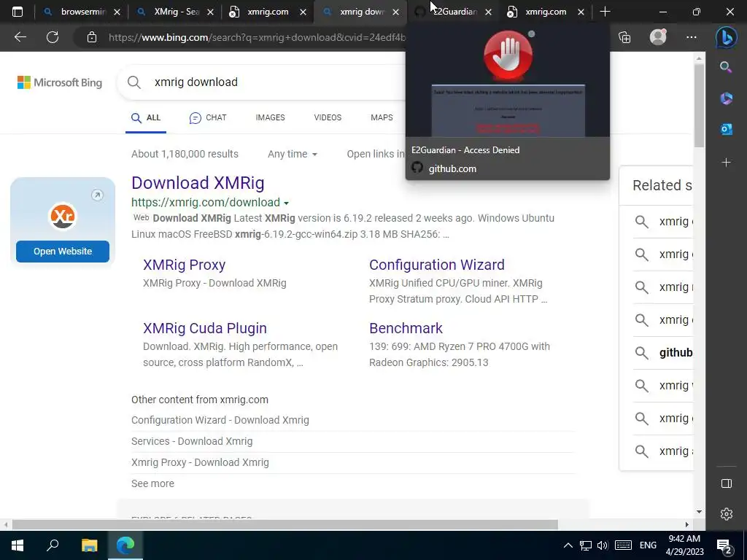Image resolution: width=747 pixels, height=560 pixels.
Task: Select the CHAT search filter
Action: [208, 117]
